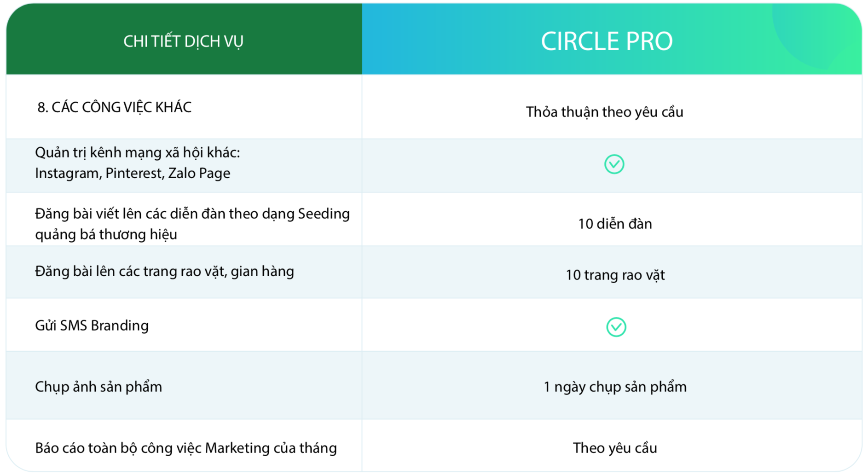Select the Đăng bài viết lên các diễn đàn row
868x476 pixels.
coord(434,220)
